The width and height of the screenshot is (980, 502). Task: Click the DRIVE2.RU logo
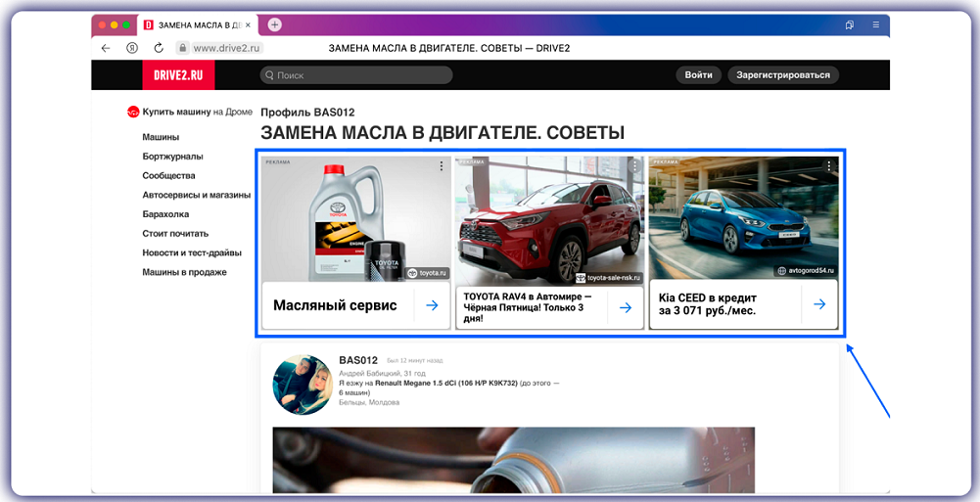tap(178, 75)
